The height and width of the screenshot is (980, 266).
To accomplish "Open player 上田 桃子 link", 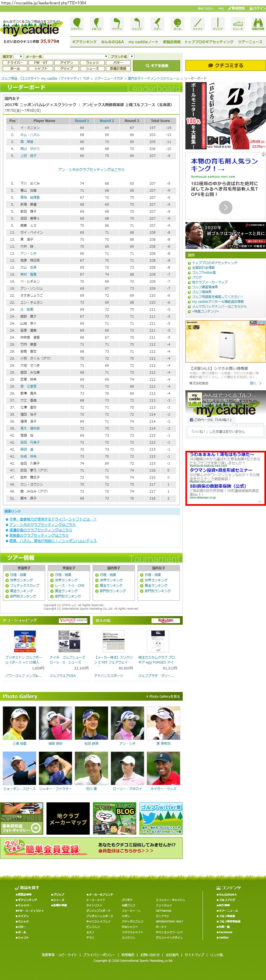I will coord(28,156).
